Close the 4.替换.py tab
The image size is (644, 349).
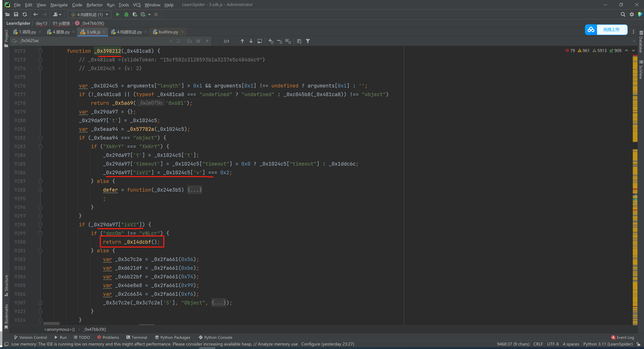tap(74, 32)
